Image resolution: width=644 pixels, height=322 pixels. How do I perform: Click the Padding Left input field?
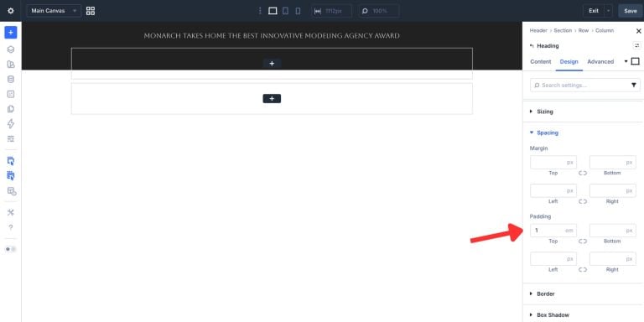(553, 259)
